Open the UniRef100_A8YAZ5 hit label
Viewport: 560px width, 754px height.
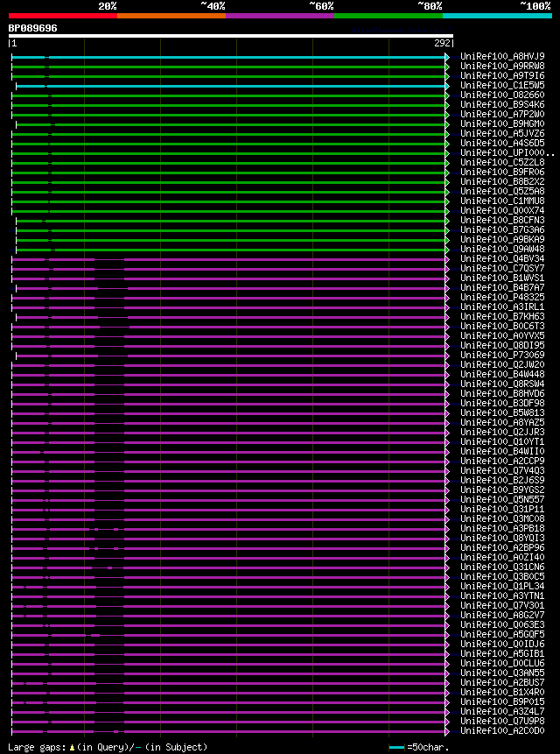502,422
